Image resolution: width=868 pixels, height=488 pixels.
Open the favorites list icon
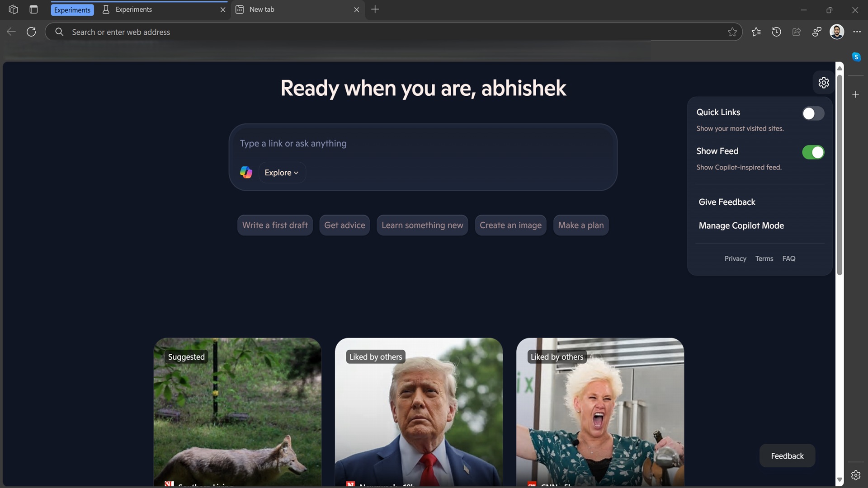point(756,32)
